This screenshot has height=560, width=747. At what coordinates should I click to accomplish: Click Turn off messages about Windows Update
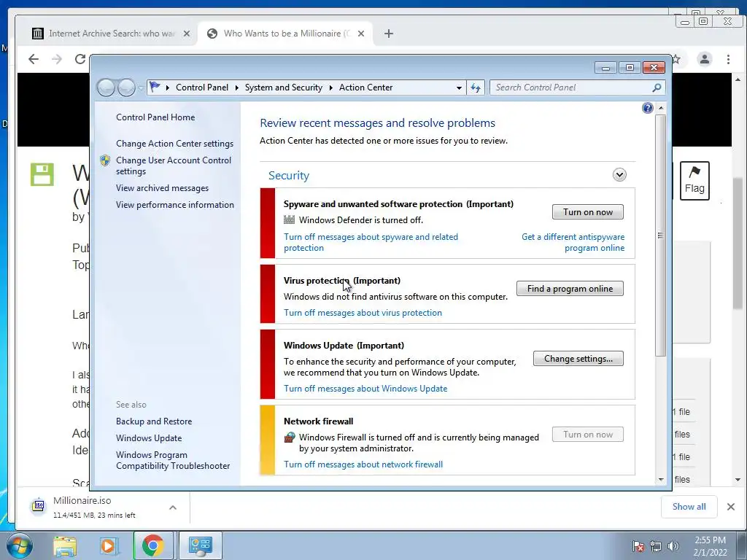pos(365,389)
